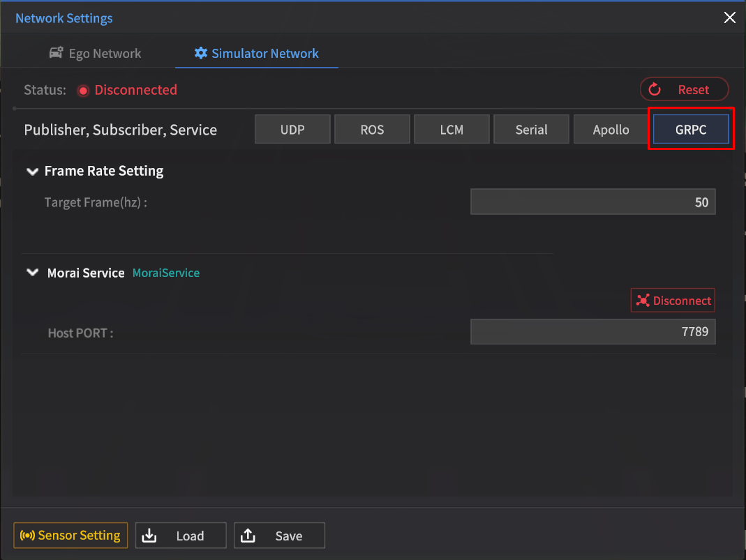Select the UDP protocol button
The image size is (746, 560).
click(292, 130)
